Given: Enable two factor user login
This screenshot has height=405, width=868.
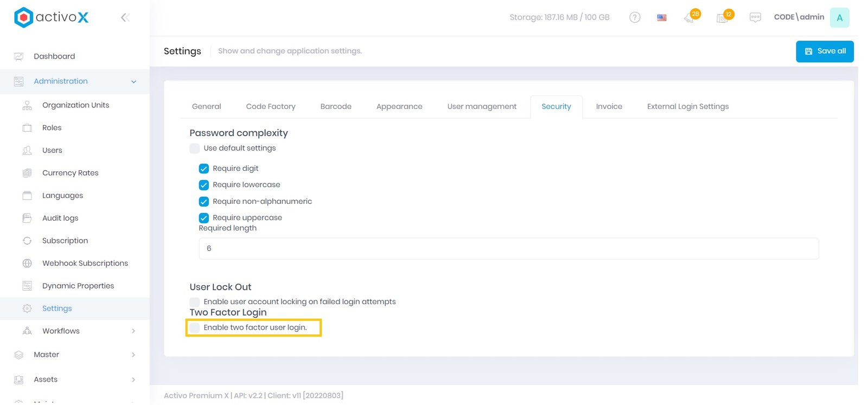Looking at the screenshot, I should coord(195,327).
